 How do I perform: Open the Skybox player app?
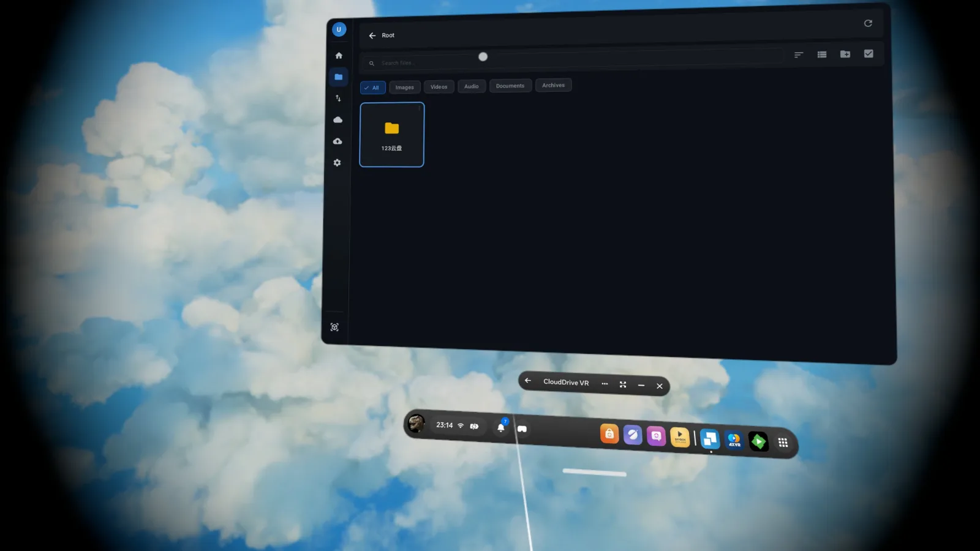[x=680, y=437]
